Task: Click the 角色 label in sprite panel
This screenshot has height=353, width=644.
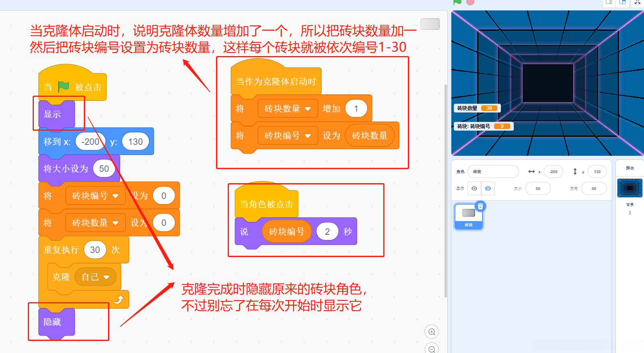Action: click(460, 171)
